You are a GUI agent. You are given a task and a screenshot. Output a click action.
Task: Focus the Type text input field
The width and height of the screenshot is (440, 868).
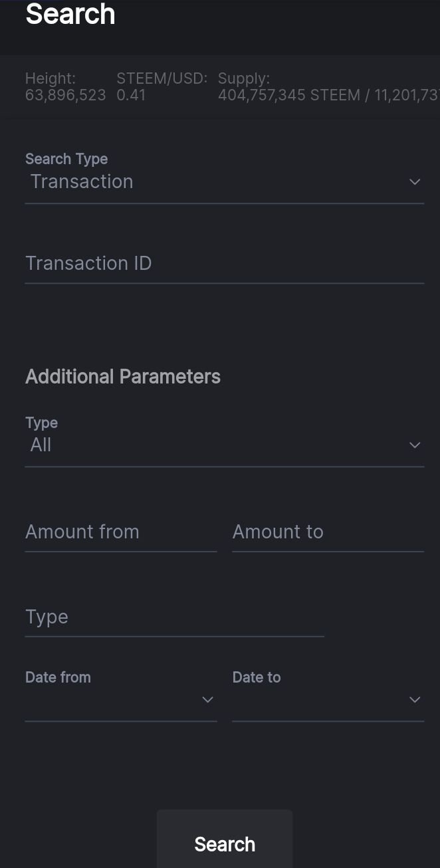[174, 617]
